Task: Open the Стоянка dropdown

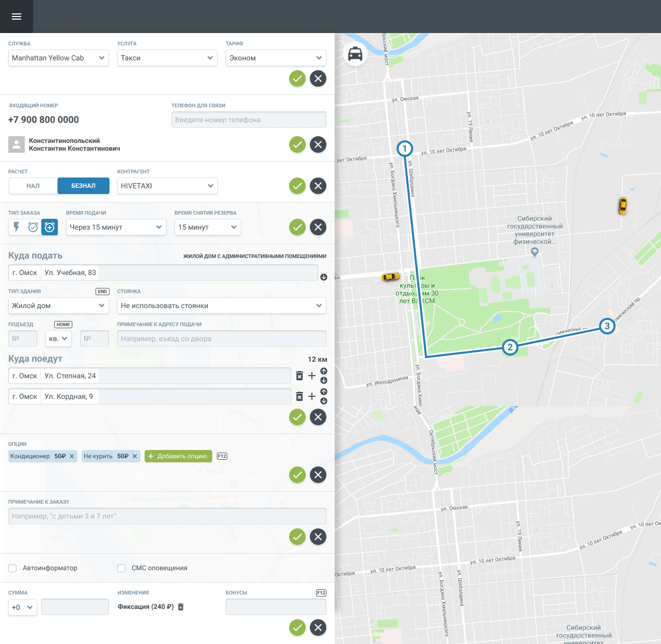Action: (x=222, y=305)
